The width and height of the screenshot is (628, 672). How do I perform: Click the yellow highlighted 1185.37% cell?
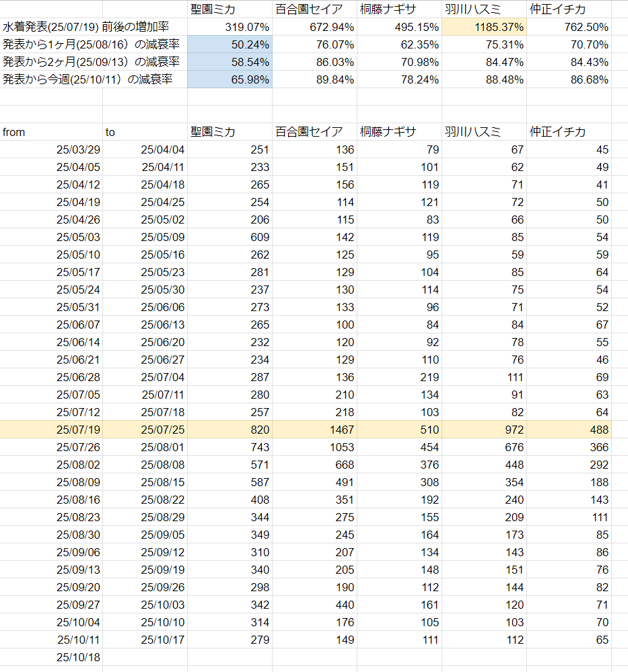[x=485, y=27]
